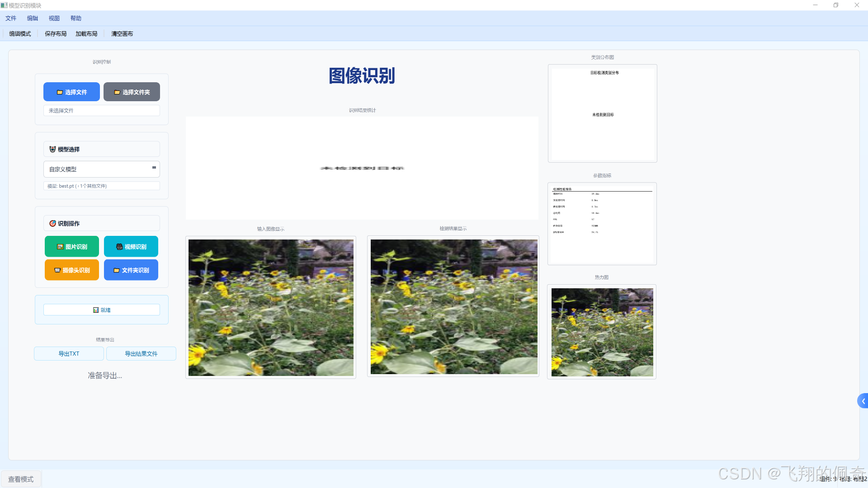This screenshot has height=488, width=868.
Task: Toggle 编辑模式 in the toolbar
Action: point(20,34)
